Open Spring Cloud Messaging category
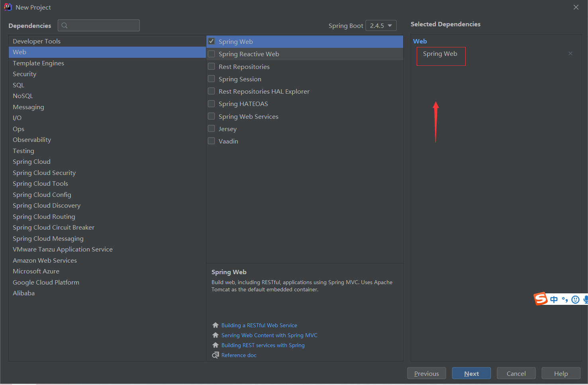This screenshot has height=385, width=588. [107, 238]
